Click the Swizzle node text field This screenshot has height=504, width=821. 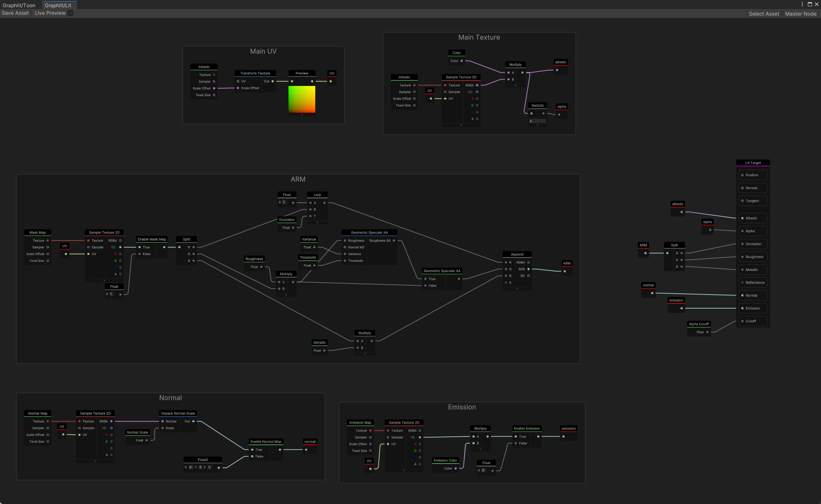(537, 121)
